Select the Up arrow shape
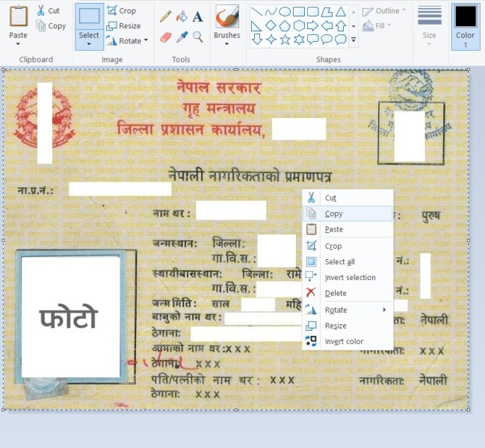Image resolution: width=485 pixels, height=448 pixels. click(341, 25)
